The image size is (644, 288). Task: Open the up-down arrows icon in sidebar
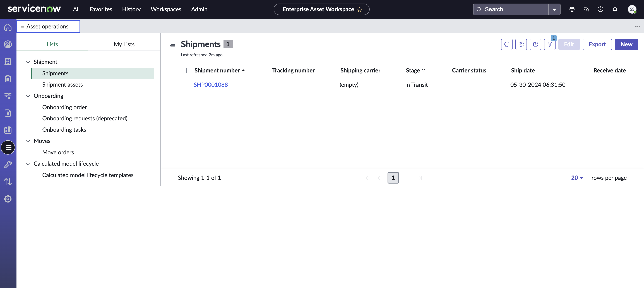(x=8, y=182)
